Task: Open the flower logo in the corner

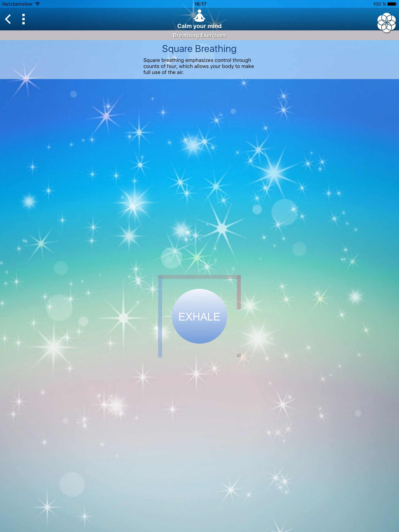Action: tap(386, 23)
